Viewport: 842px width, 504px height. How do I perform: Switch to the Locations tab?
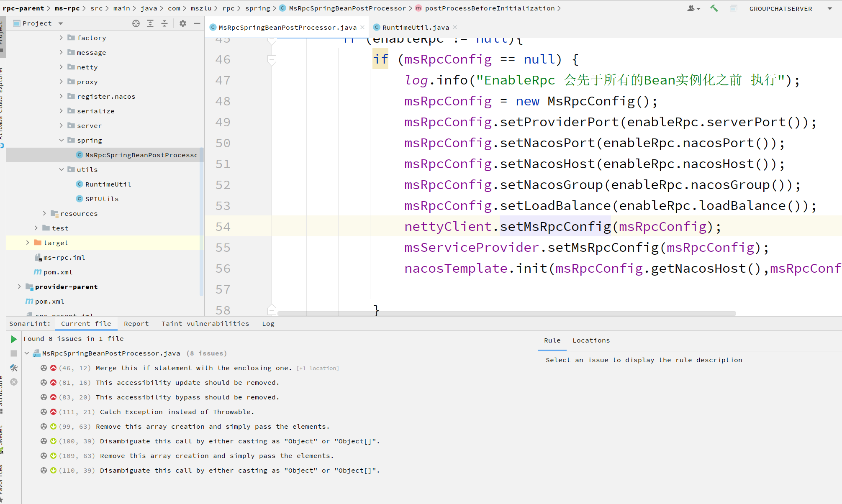tap(591, 340)
